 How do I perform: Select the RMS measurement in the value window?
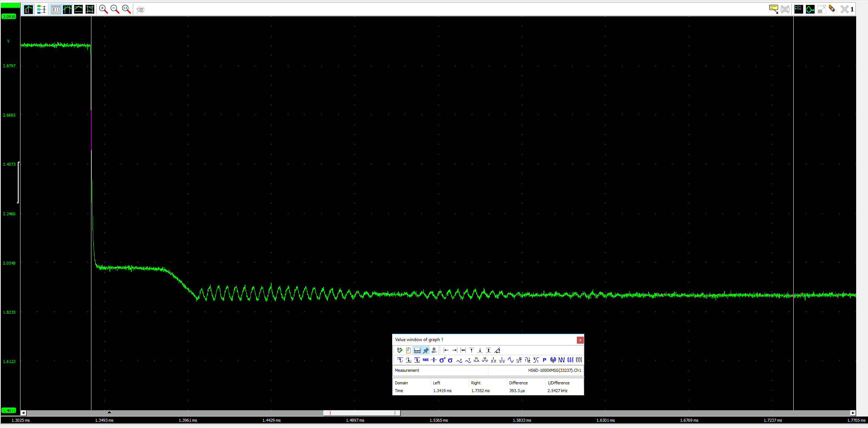pyautogui.click(x=425, y=360)
